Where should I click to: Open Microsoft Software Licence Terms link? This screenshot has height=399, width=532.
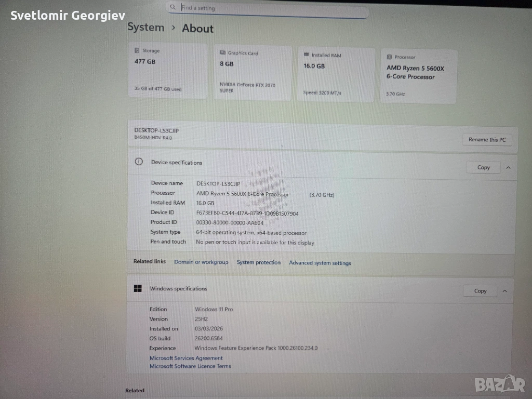tap(190, 366)
